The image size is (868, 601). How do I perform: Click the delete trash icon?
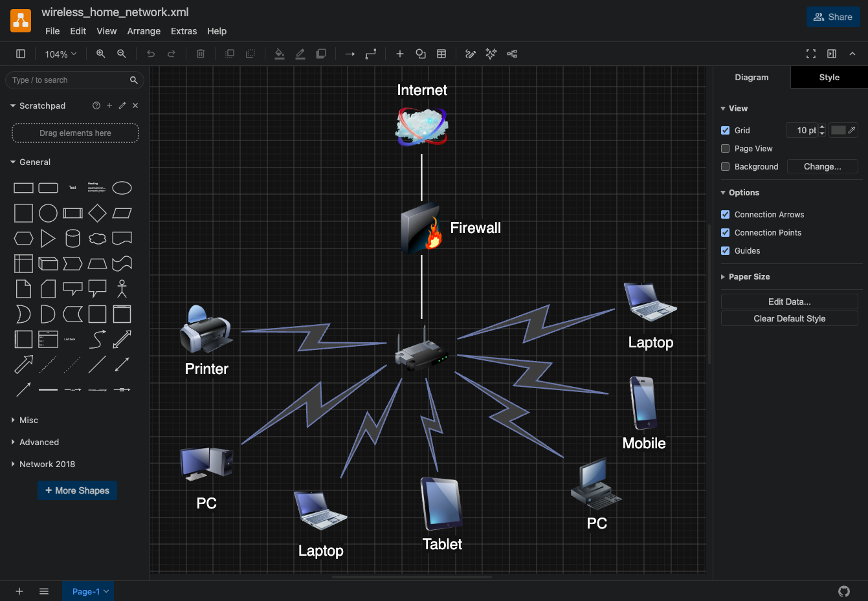(x=201, y=54)
